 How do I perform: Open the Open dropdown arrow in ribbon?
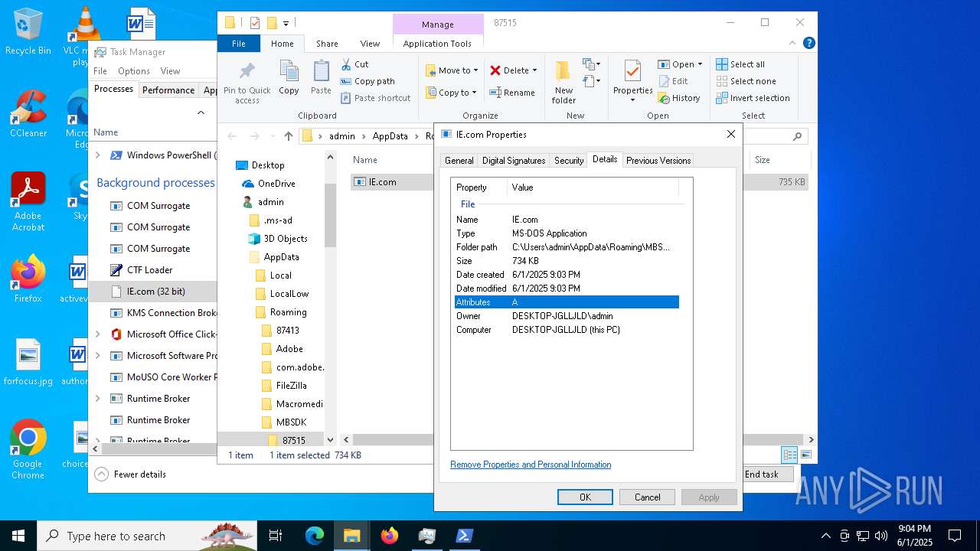(700, 64)
